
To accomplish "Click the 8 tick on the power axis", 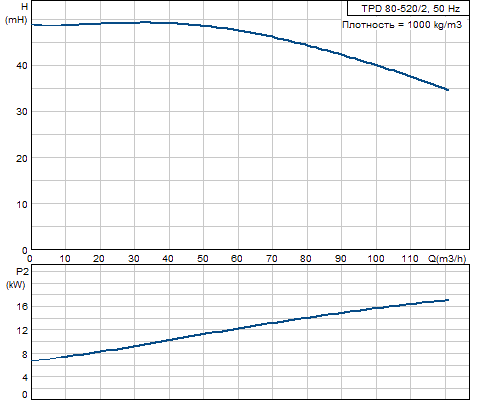I will [25, 354].
